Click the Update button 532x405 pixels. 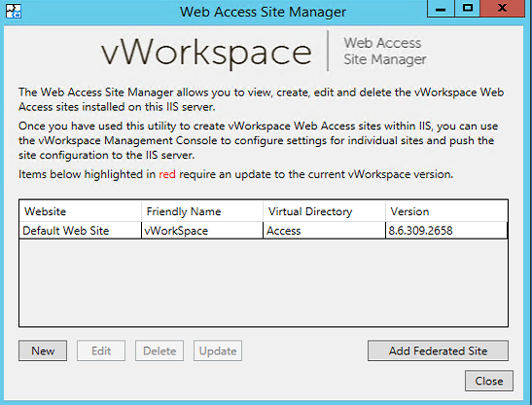(x=218, y=350)
